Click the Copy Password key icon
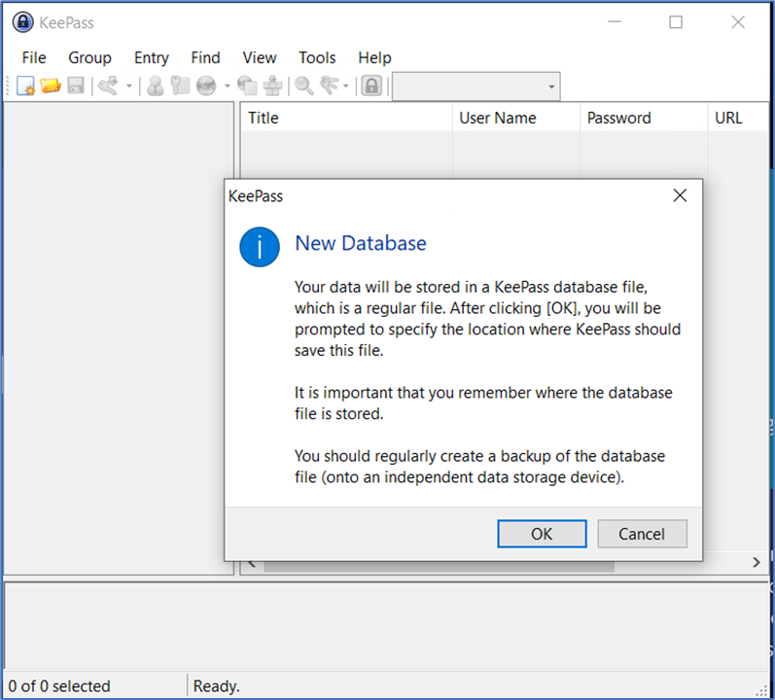This screenshot has width=775, height=700. tap(181, 86)
